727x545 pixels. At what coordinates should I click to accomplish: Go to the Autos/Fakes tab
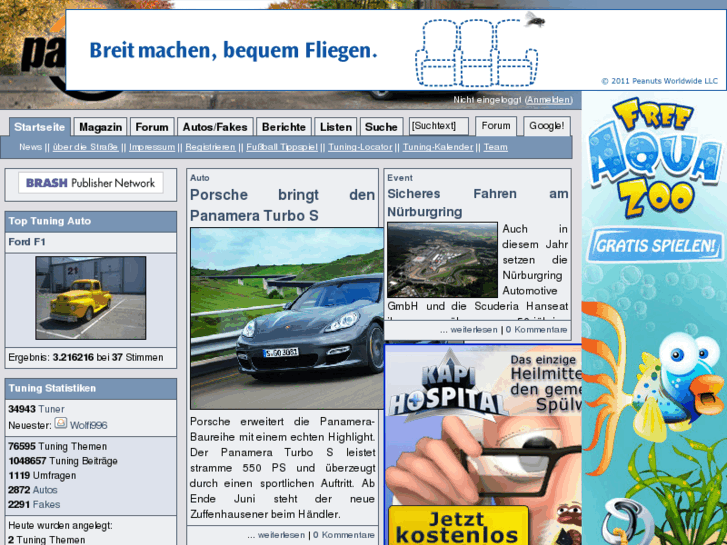pos(215,127)
